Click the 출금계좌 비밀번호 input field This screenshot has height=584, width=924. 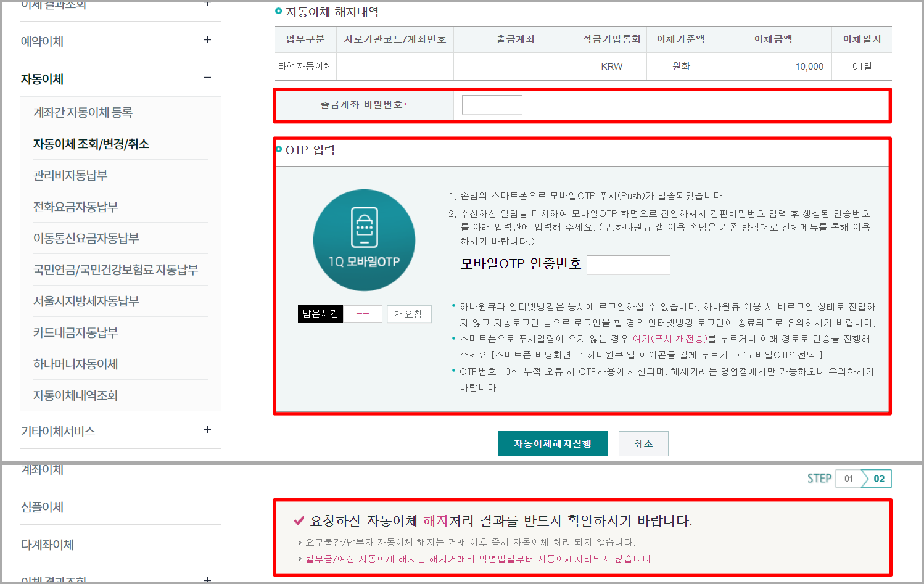[x=492, y=105]
